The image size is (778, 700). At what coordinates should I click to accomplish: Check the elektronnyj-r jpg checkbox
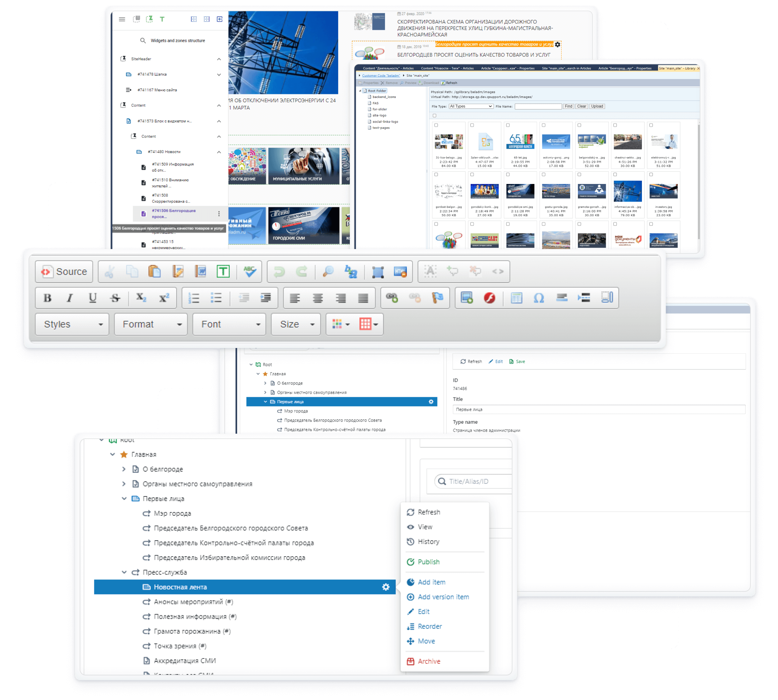click(652, 126)
